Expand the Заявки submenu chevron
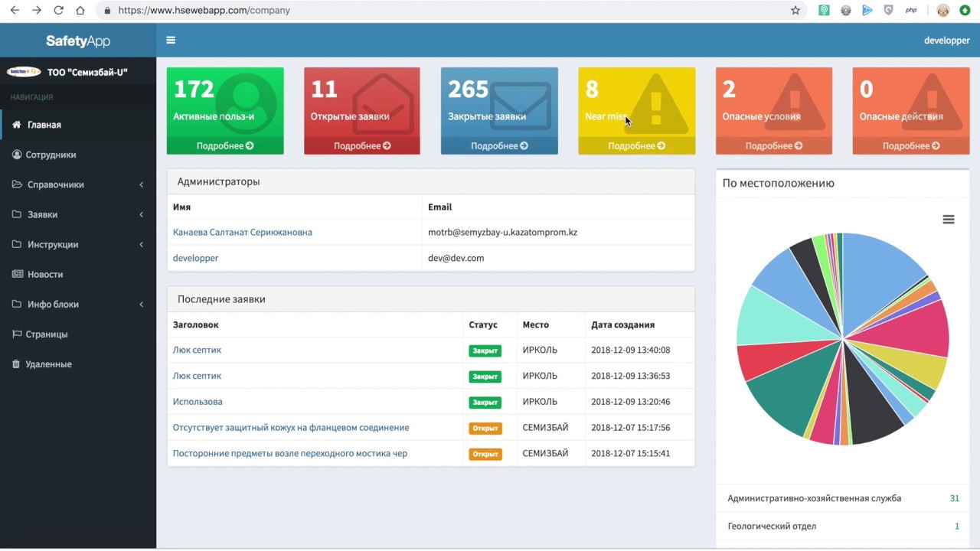This screenshot has width=980, height=551. coord(142,214)
